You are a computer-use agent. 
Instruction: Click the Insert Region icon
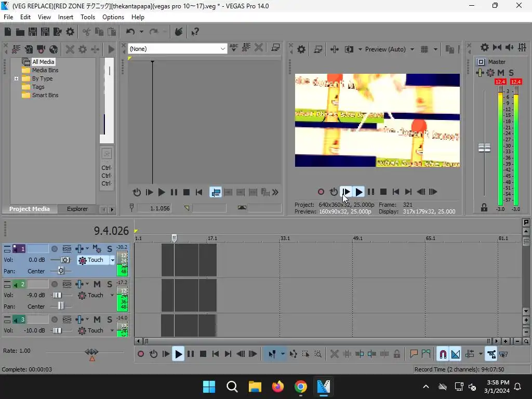[426, 354]
